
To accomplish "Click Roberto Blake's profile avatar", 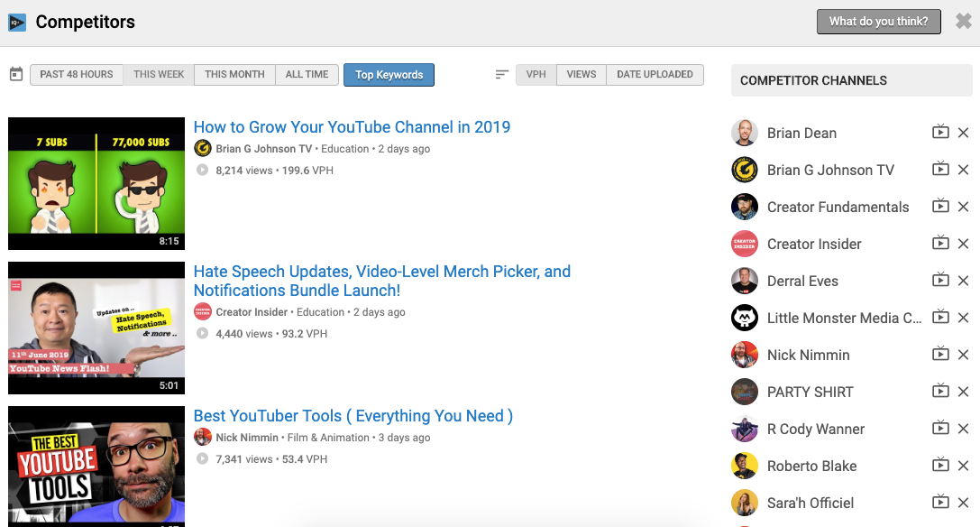I will coord(745,466).
